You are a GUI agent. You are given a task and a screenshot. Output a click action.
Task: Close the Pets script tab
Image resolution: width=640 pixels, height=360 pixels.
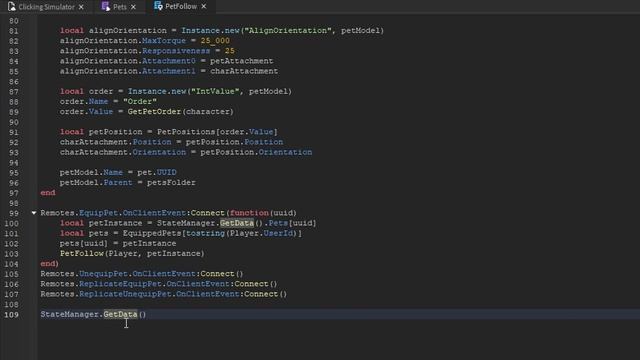click(x=133, y=7)
